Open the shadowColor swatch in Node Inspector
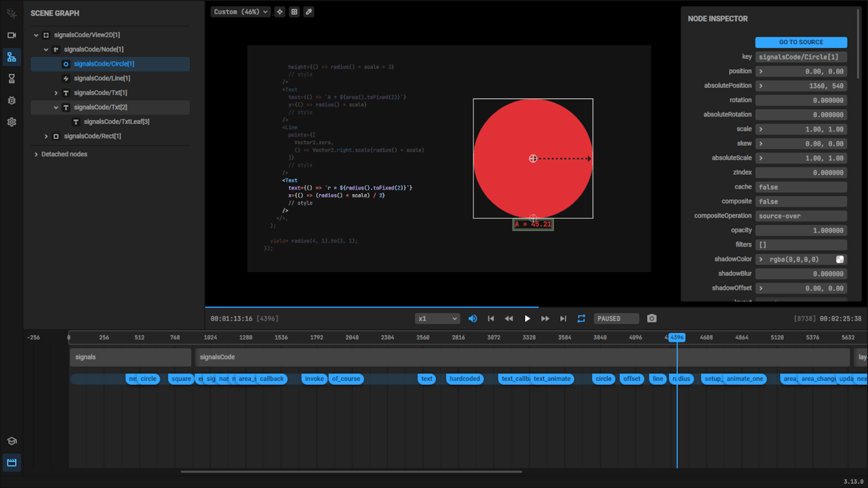The image size is (868, 488). [x=839, y=259]
